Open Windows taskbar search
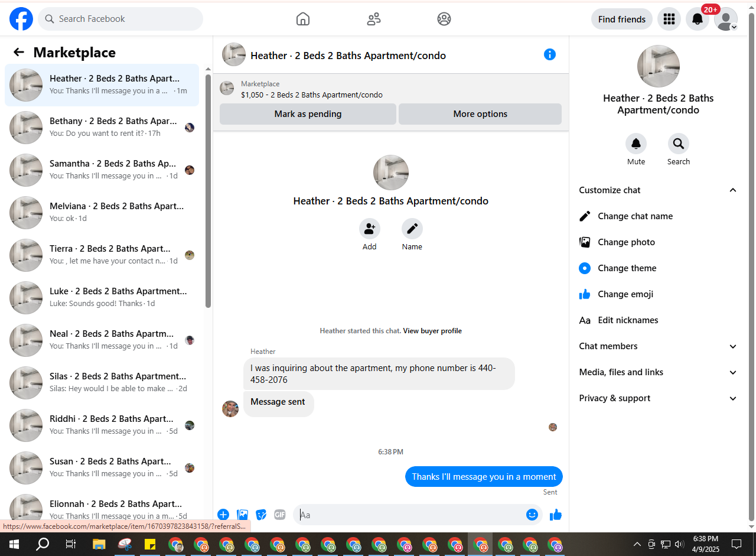Image resolution: width=756 pixels, height=556 pixels. click(x=43, y=544)
